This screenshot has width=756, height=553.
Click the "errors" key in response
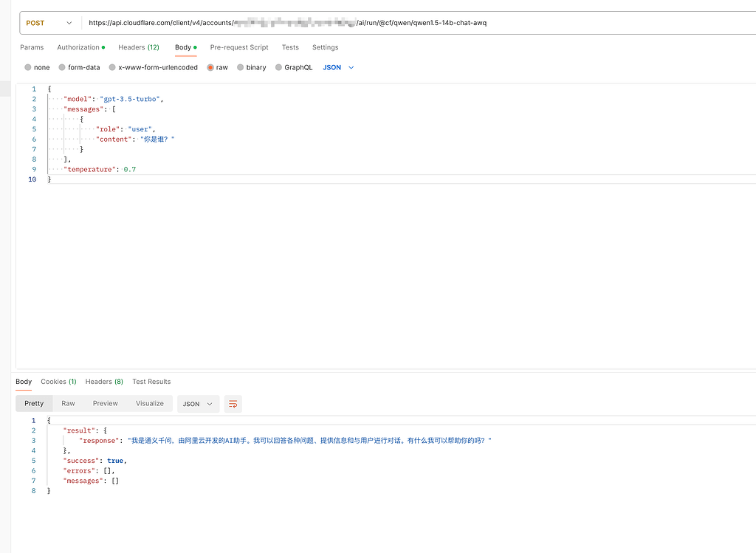(x=79, y=471)
